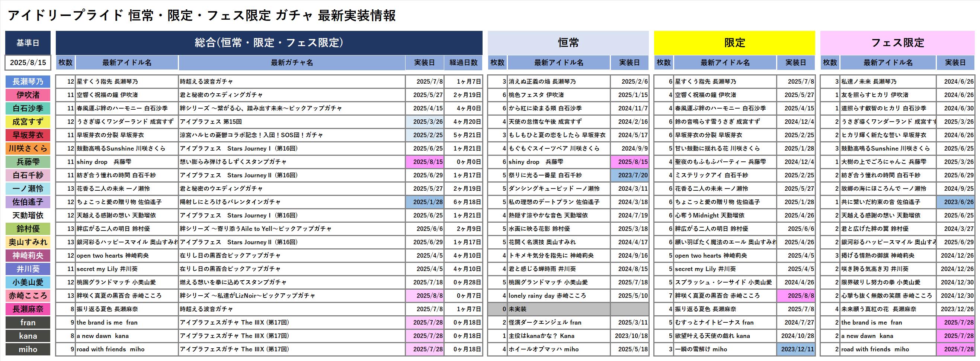Screen dimensions: 980x361
Task: Click the フェス限定 section header
Action: [x=897, y=42]
